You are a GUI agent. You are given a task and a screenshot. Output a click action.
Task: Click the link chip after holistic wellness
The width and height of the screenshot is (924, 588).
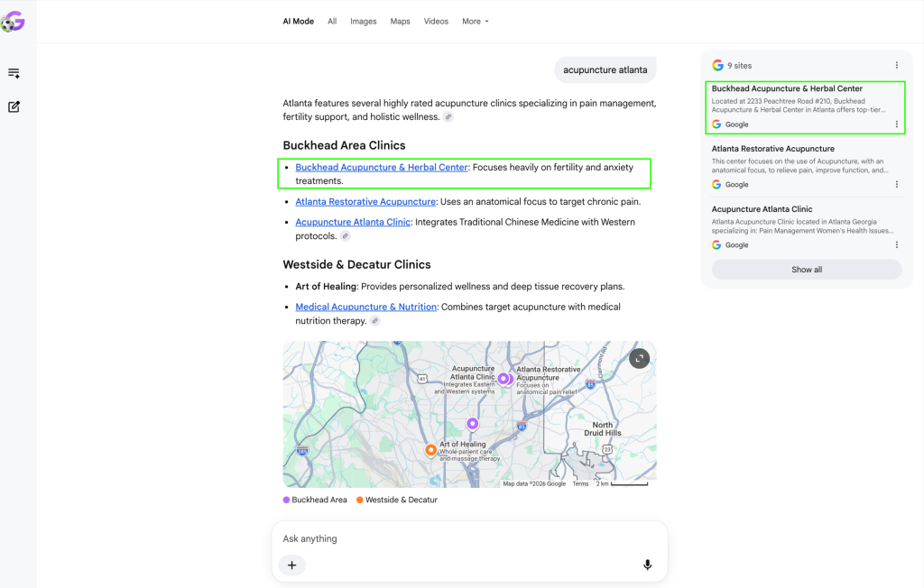click(448, 116)
